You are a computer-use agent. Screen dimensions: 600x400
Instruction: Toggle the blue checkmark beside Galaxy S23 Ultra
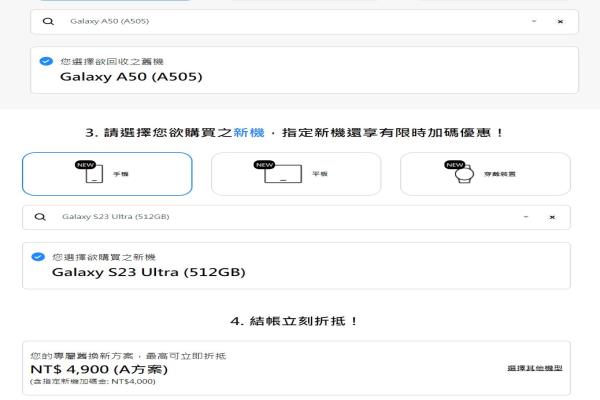coord(38,256)
